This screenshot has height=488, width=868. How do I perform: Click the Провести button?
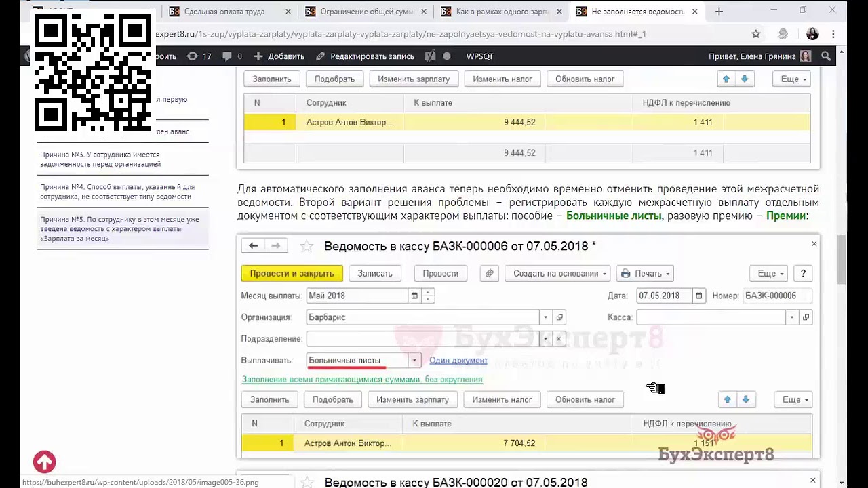pos(440,273)
